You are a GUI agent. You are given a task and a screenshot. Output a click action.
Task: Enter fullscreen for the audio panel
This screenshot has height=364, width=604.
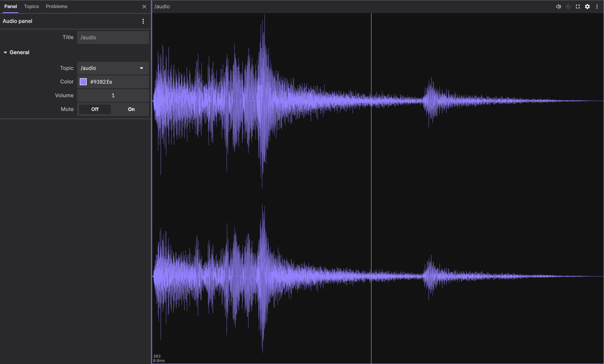click(x=578, y=7)
